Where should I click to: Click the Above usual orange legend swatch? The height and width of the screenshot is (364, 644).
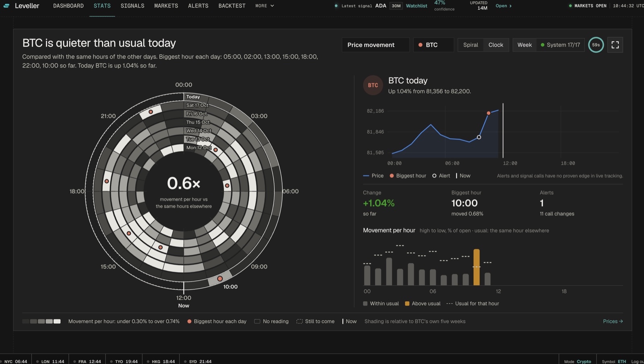coord(407,303)
